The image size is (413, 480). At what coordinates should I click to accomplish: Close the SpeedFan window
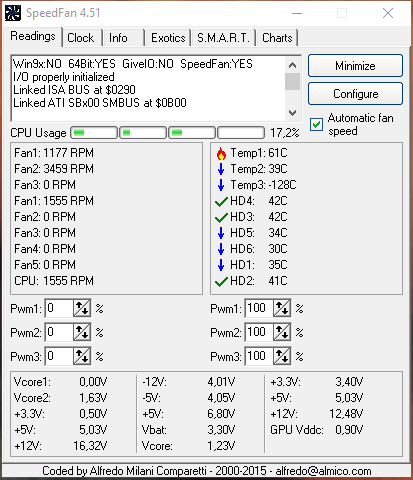(388, 13)
